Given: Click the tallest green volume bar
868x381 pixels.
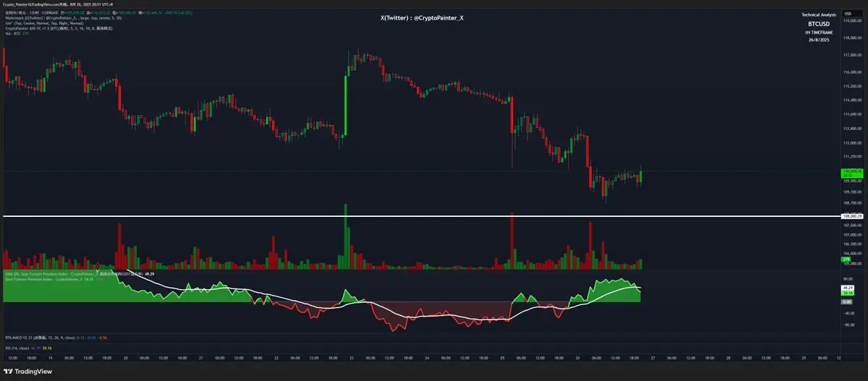Looking at the screenshot, I should coord(346,236).
